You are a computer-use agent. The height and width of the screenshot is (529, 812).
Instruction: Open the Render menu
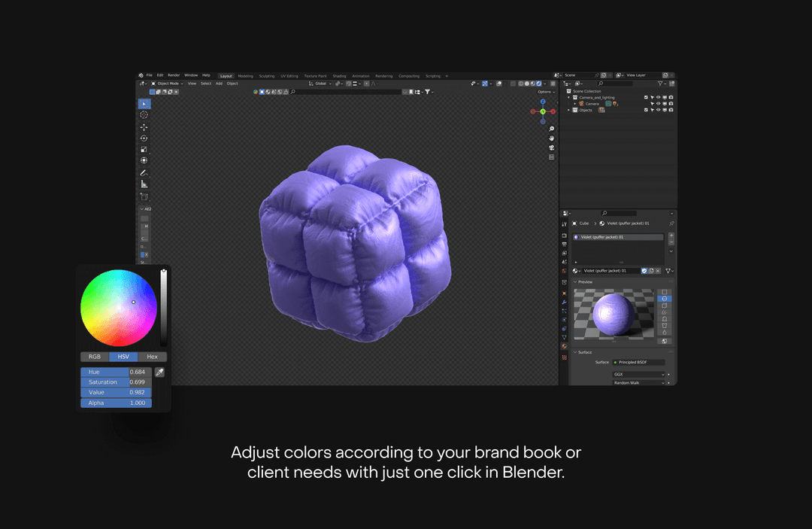coord(174,75)
